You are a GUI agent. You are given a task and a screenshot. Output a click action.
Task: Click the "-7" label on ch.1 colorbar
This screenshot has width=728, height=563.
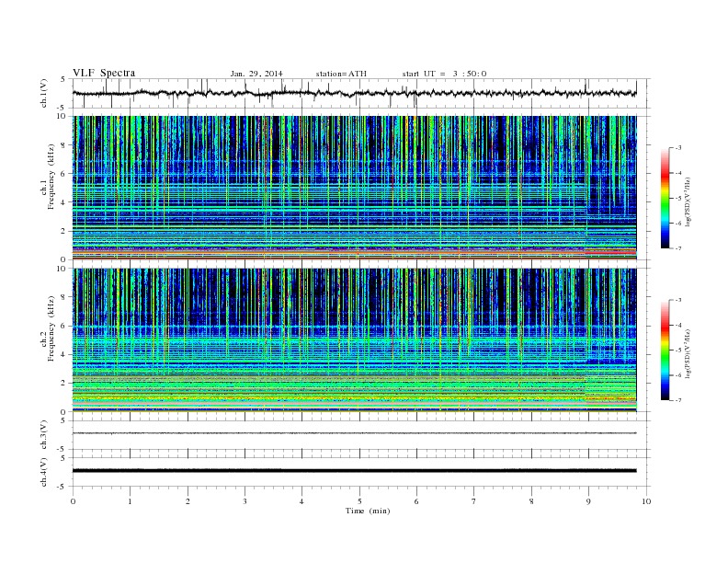pyautogui.click(x=678, y=248)
